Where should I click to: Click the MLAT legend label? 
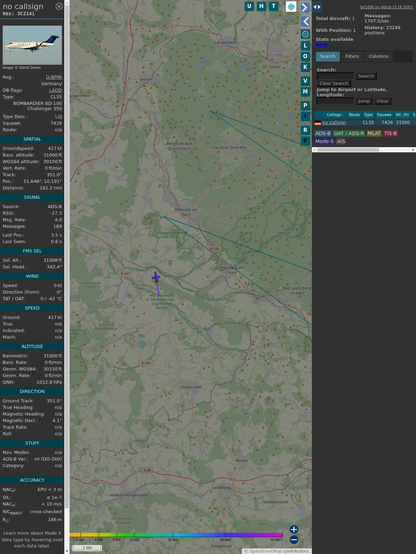(x=374, y=133)
